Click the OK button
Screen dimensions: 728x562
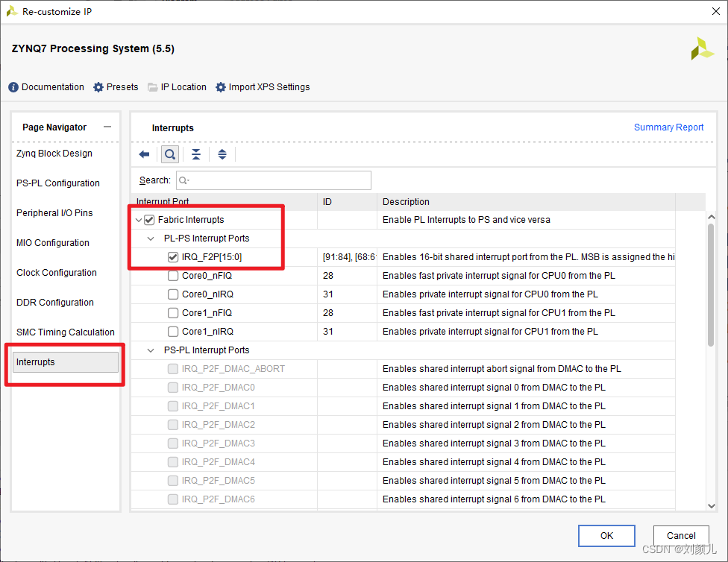[606, 536]
